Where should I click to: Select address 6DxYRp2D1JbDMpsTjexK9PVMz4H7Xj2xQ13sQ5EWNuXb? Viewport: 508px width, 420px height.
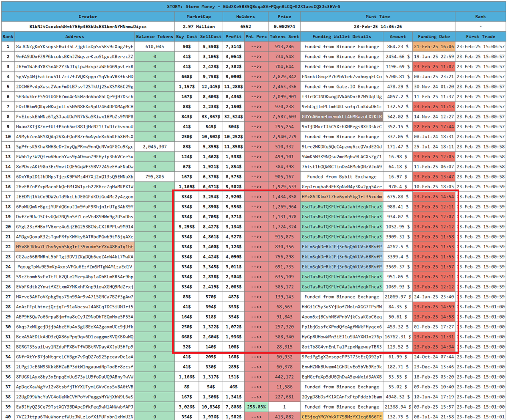[75, 177]
